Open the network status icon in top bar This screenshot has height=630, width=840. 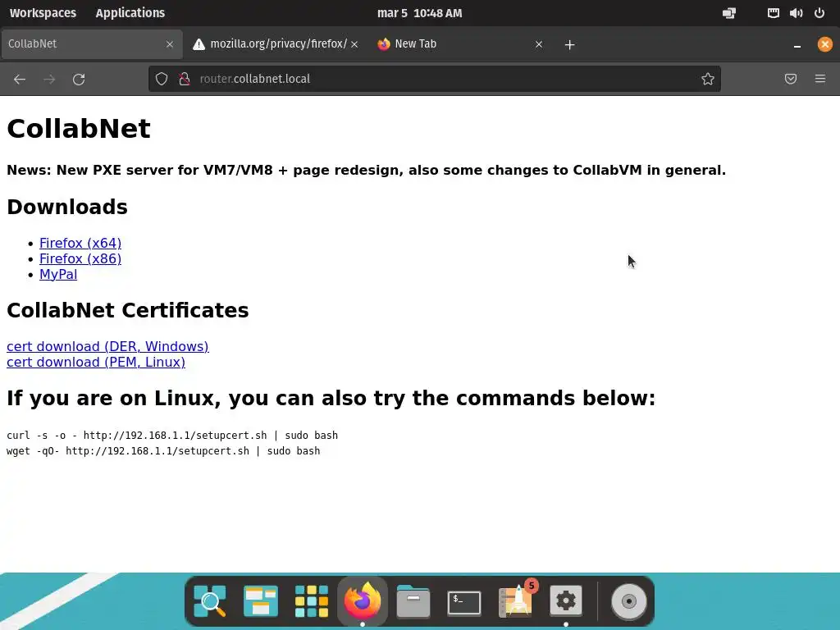click(x=773, y=13)
